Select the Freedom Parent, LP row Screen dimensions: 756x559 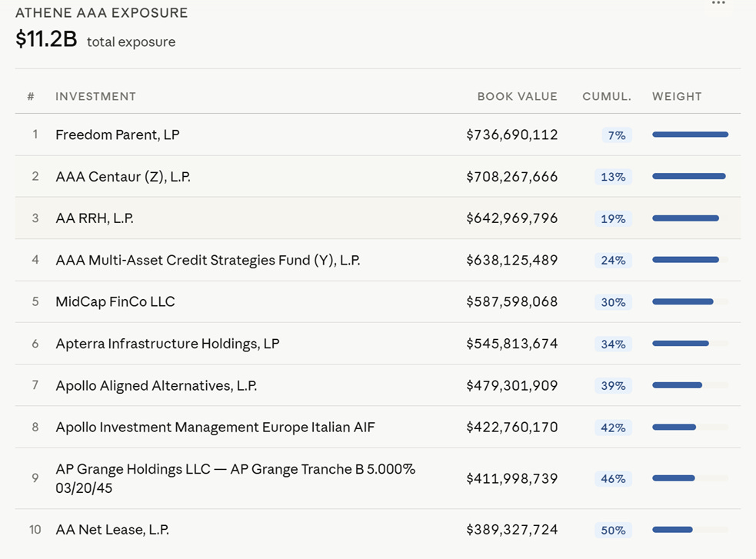click(x=378, y=135)
